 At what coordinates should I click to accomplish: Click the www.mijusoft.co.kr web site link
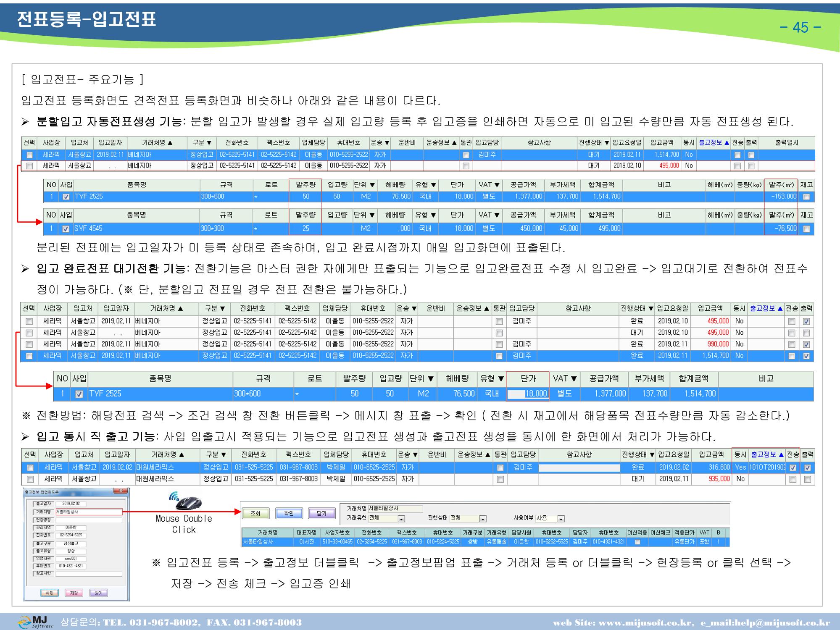point(645,622)
